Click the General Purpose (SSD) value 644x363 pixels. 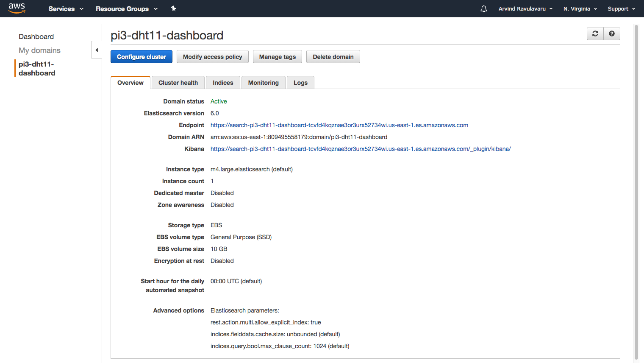(241, 237)
